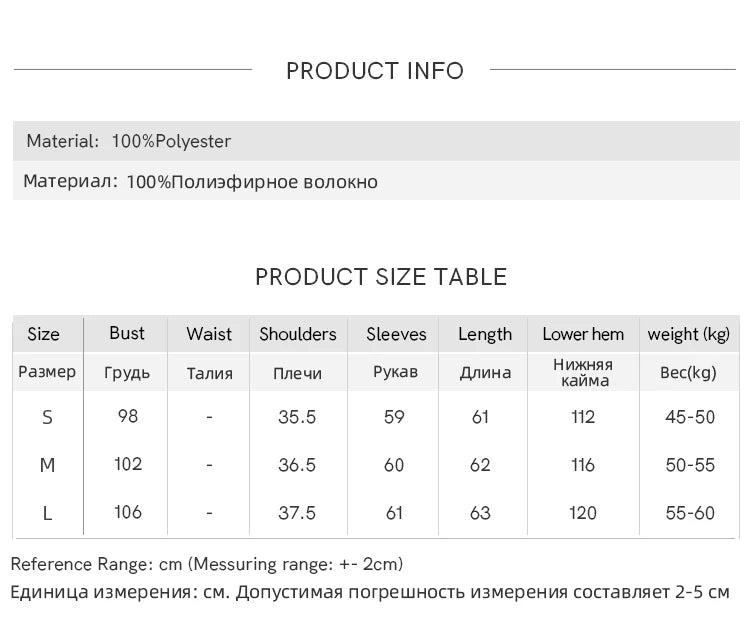The height and width of the screenshot is (629, 750).
Task: Click the Russian Материал info row
Action: click(x=201, y=182)
